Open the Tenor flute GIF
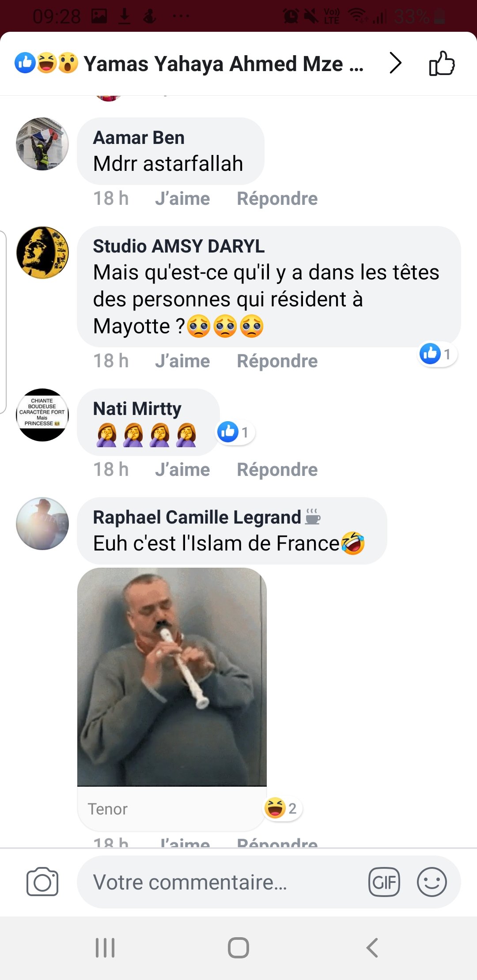 point(172,676)
